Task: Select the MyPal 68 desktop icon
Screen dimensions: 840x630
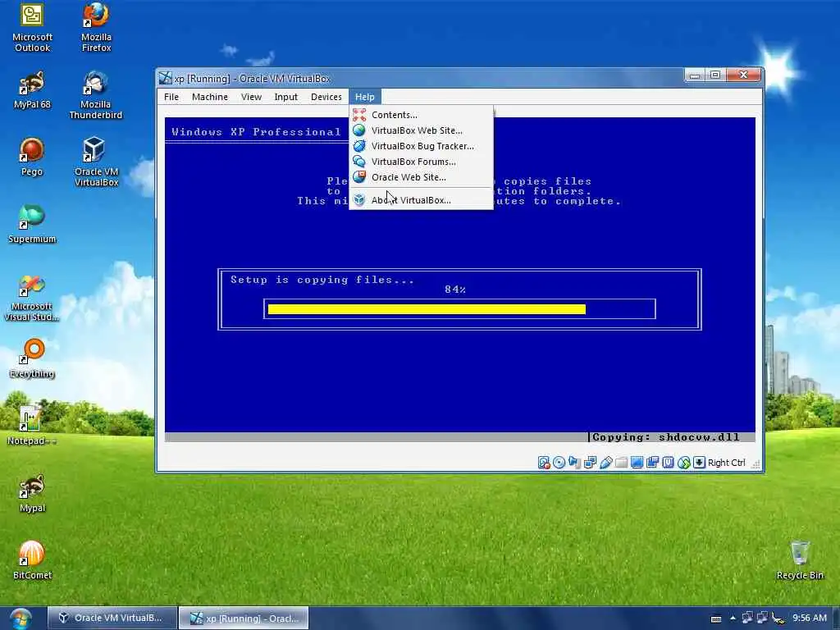Action: click(32, 89)
